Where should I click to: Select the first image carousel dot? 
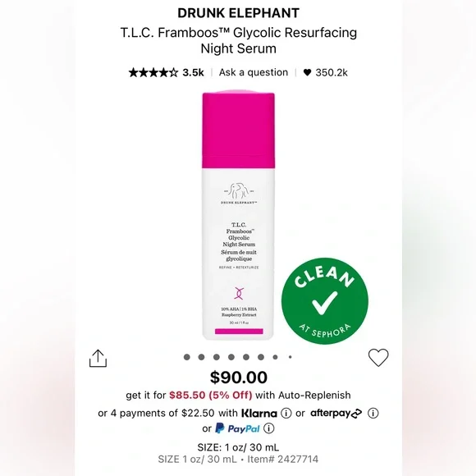pos(186,357)
